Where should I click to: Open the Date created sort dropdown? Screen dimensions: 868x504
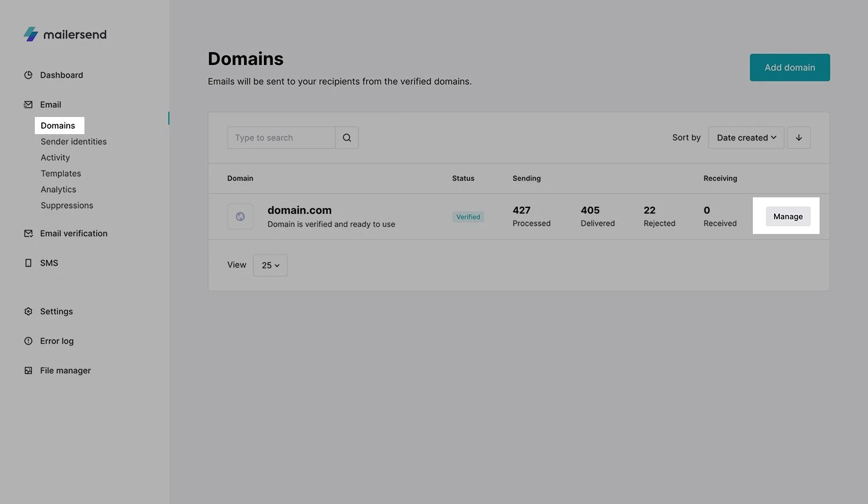746,138
